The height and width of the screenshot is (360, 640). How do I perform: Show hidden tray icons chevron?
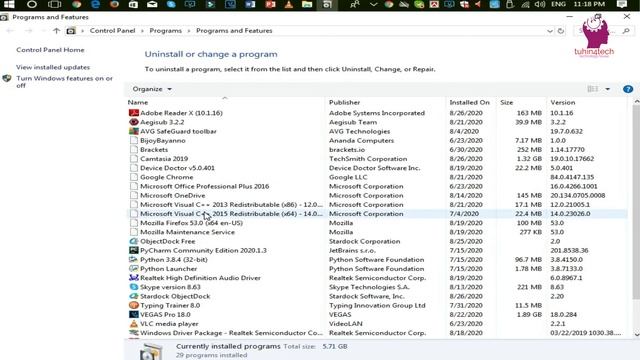pos(373,4)
